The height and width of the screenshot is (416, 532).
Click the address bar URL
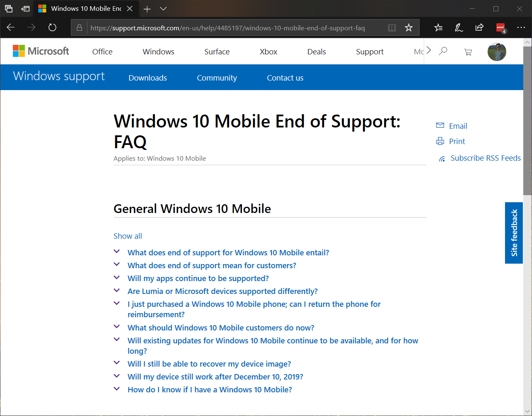(x=228, y=28)
